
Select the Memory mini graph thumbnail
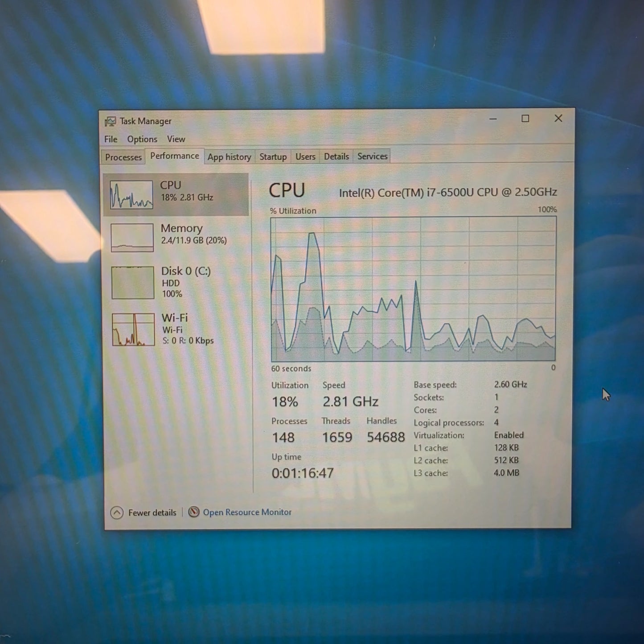coord(132,238)
